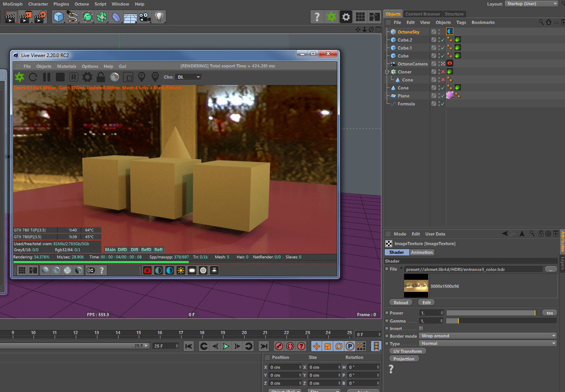Add Octane area light icon
The height and width of the screenshot is (392, 565).
192,270
